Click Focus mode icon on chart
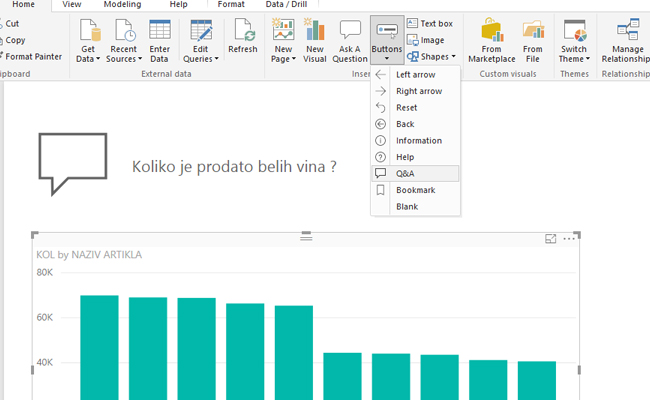The width and height of the screenshot is (650, 400). pyautogui.click(x=550, y=239)
